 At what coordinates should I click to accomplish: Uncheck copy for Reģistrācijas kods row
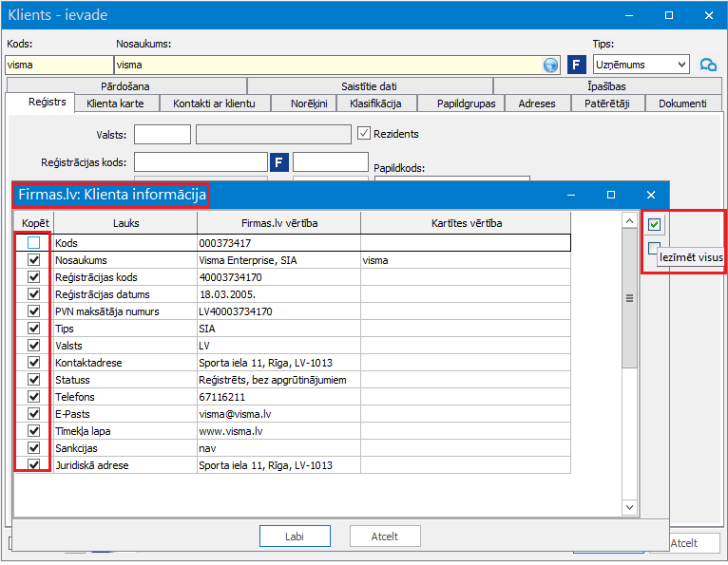34,277
